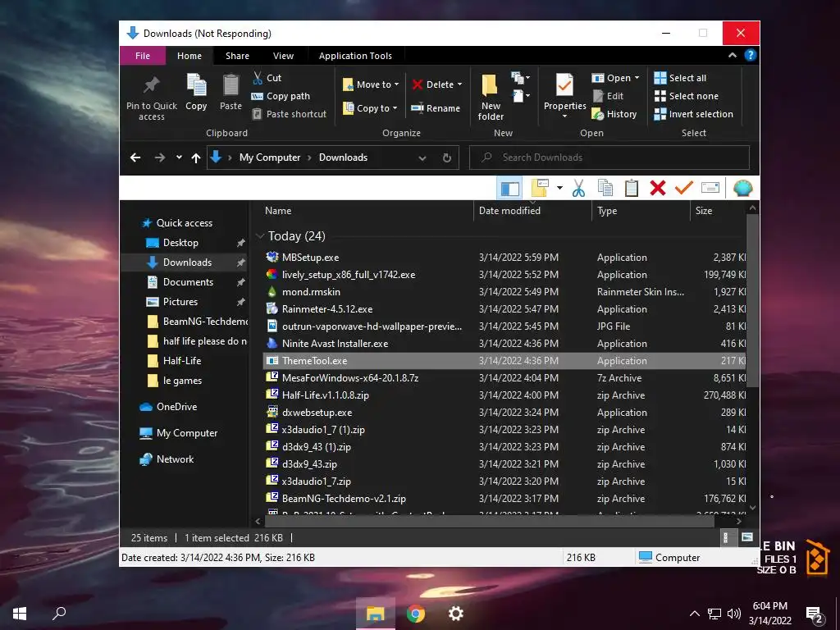
Task: Open Desktop in the navigation pane
Action: 180,243
